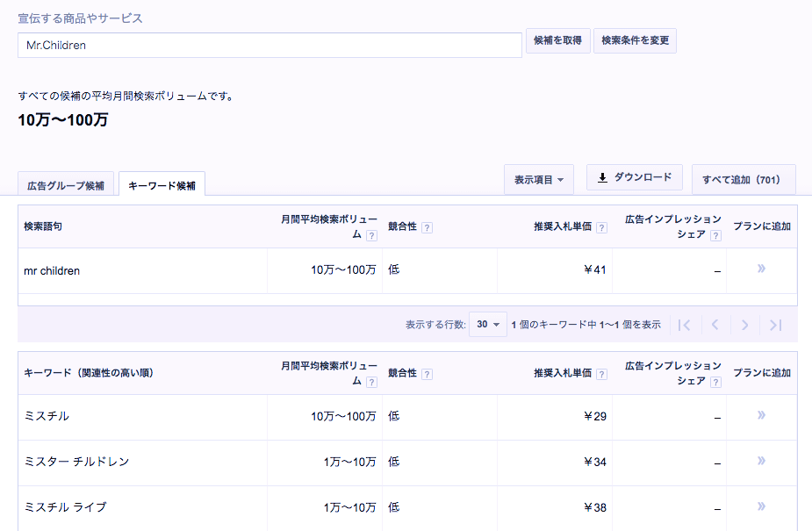812x531 pixels.
Task: Add 'mr children' keyword to plan
Action: (x=761, y=269)
